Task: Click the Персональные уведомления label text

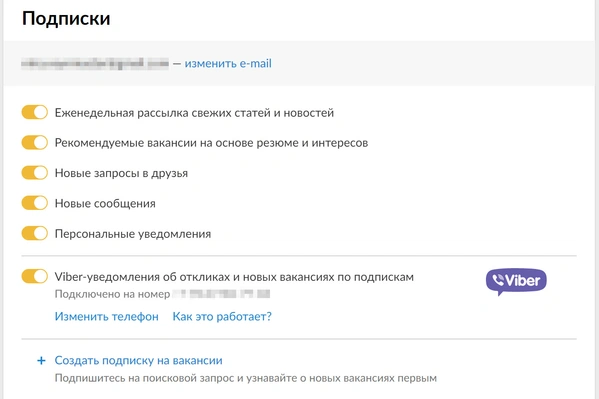Action: point(133,234)
